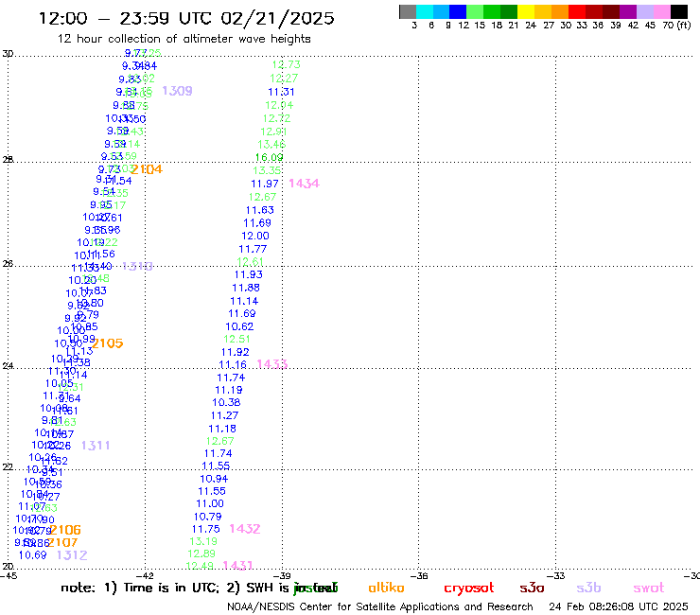Screen dimensions: 700x615
Task: Select the 'swot' legend label
Action: (648, 589)
